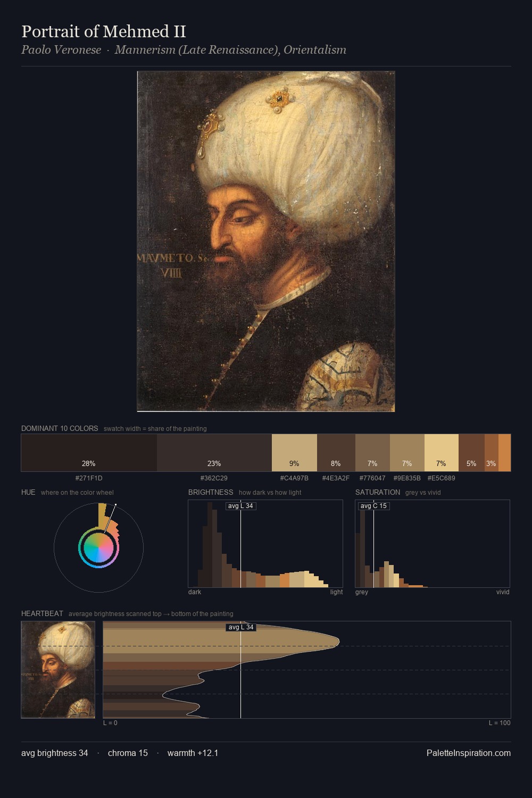Open PaletteInspiration.com link
This screenshot has width=532, height=798.
pos(469,753)
